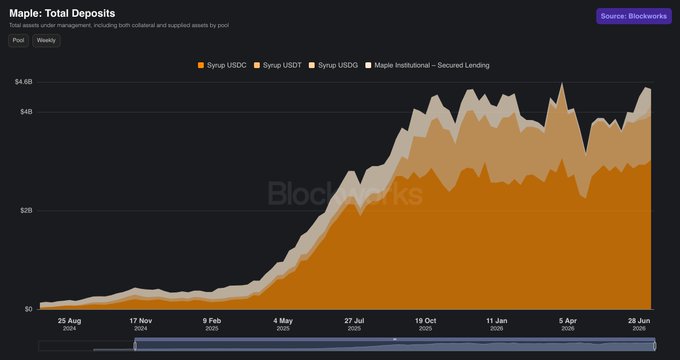Click the 5 Apr 2026 date label
The width and height of the screenshot is (680, 360).
568,324
